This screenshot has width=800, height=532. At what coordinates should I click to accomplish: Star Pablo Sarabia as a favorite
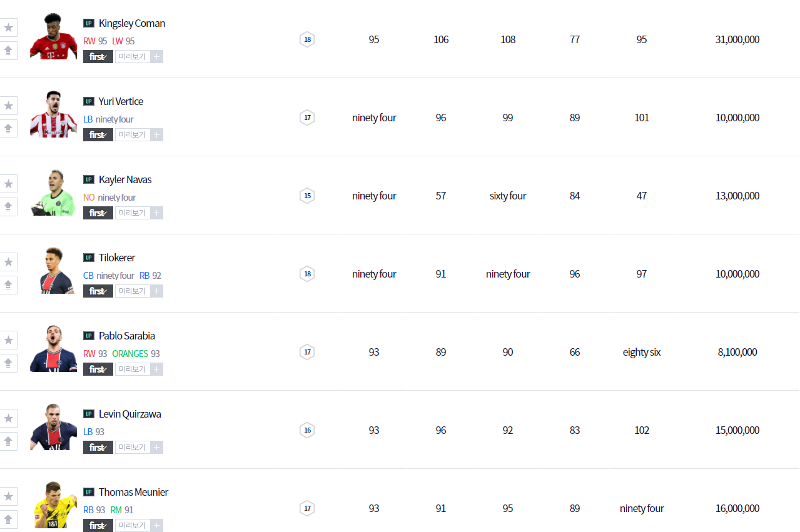pyautogui.click(x=8, y=340)
